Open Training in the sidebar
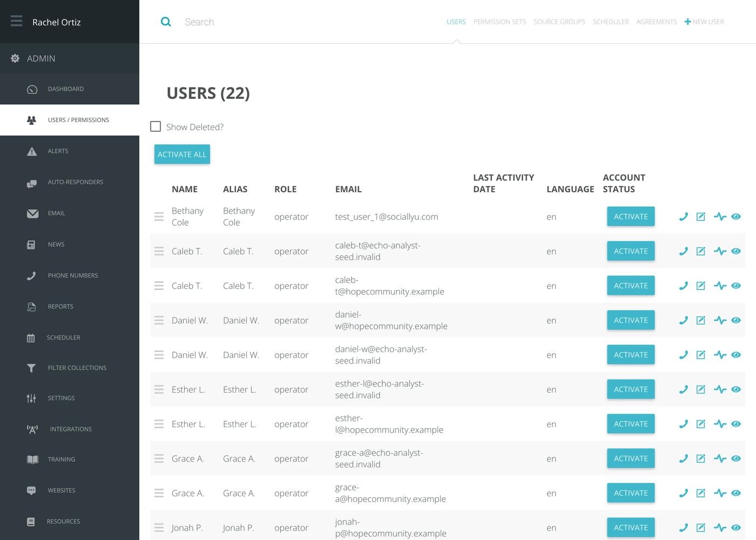This screenshot has width=756, height=540. [x=70, y=460]
